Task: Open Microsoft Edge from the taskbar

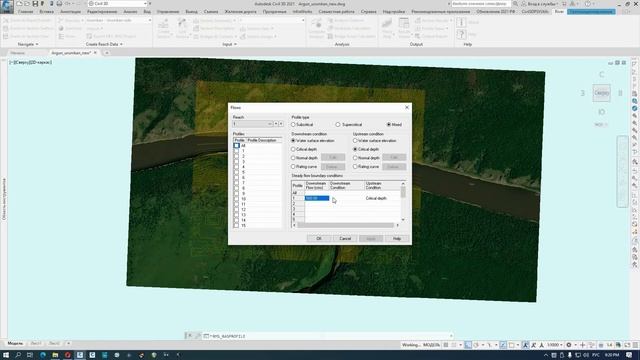Action: click(42, 355)
